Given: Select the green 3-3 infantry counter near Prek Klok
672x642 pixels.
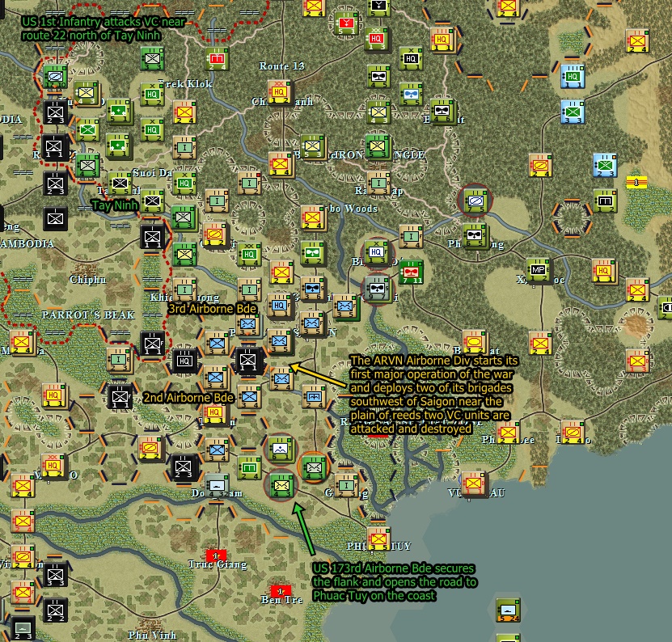Looking at the screenshot, I should tap(152, 59).
